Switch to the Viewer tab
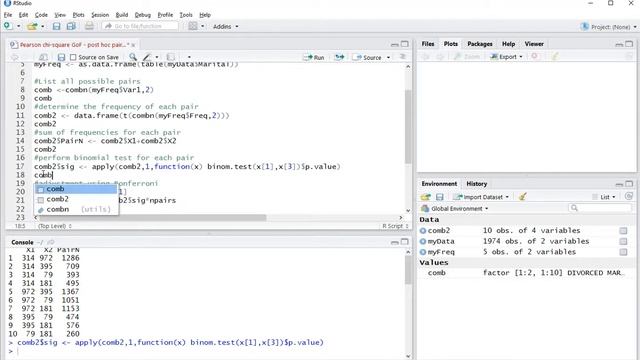The image size is (640, 360). [x=534, y=44]
